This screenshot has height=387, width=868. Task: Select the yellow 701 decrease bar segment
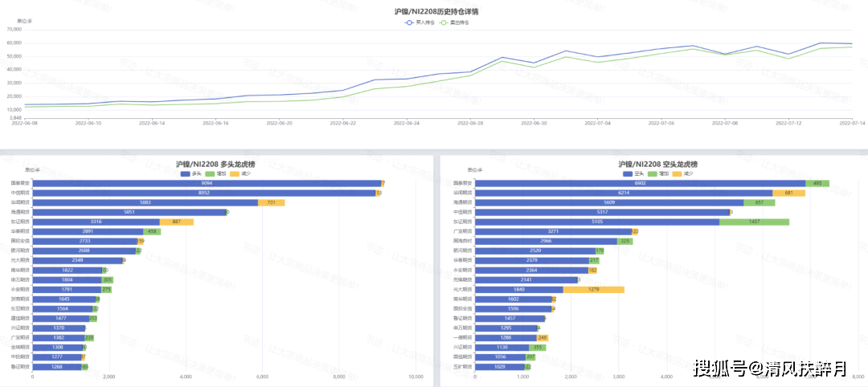tap(271, 202)
